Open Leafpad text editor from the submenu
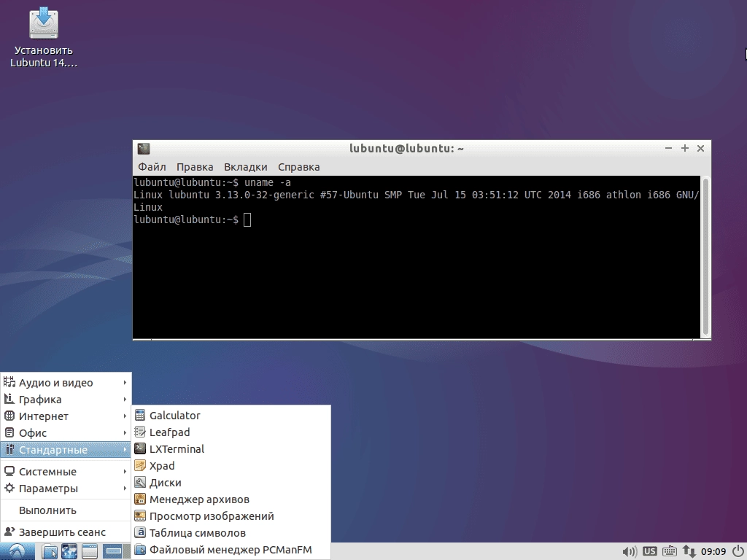 (x=231, y=432)
